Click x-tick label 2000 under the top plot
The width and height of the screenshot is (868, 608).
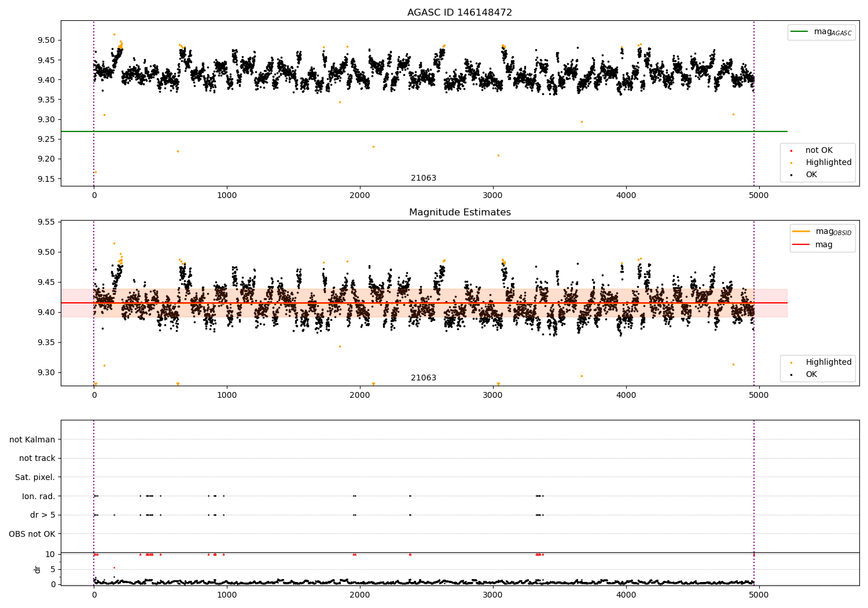pyautogui.click(x=360, y=196)
